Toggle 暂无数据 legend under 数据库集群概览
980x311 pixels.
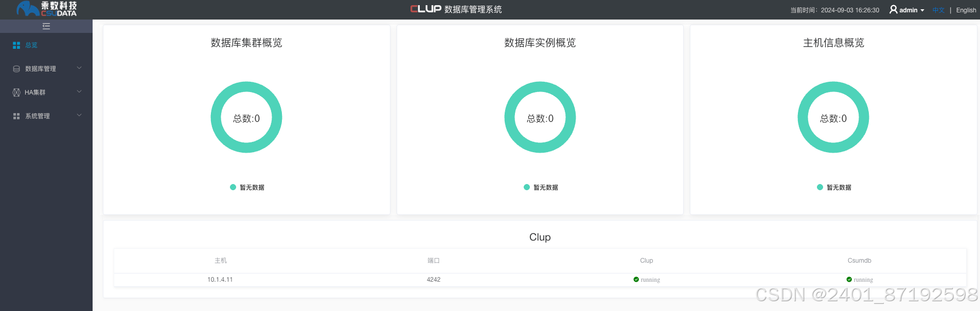(x=247, y=188)
